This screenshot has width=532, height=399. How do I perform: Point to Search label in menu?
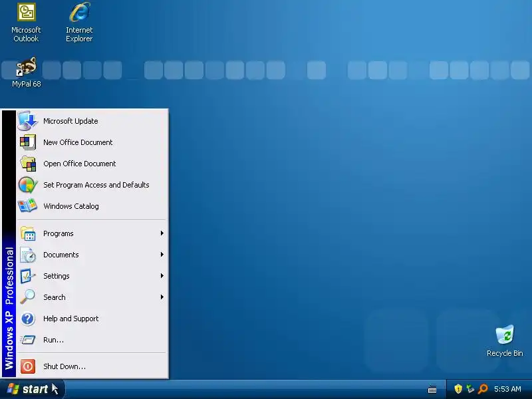coord(55,297)
